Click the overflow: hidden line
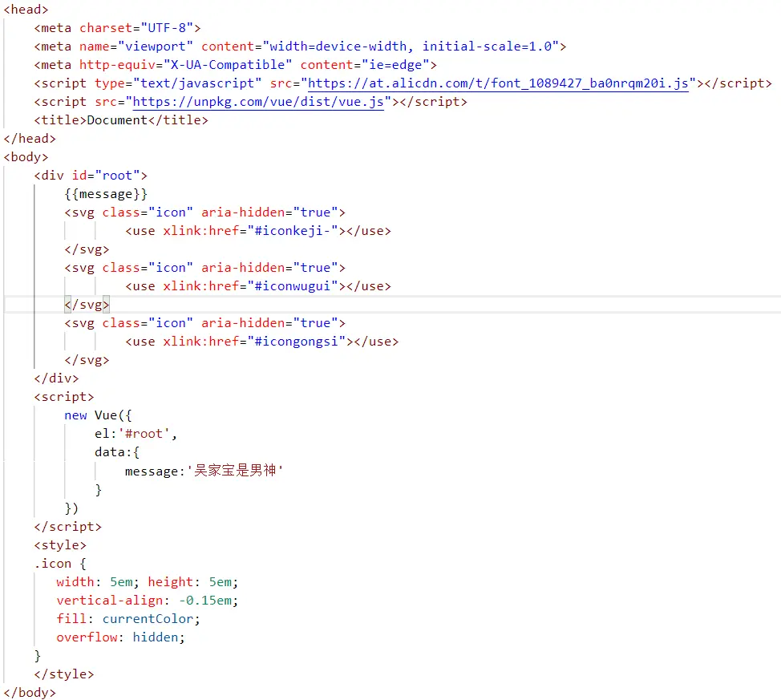Image resolution: width=781 pixels, height=700 pixels. [120, 637]
